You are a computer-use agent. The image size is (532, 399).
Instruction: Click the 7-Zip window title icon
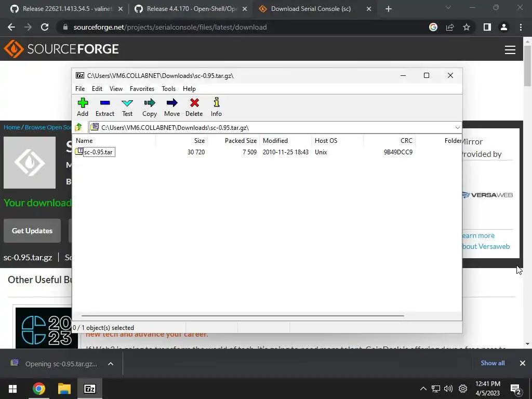[x=80, y=75]
